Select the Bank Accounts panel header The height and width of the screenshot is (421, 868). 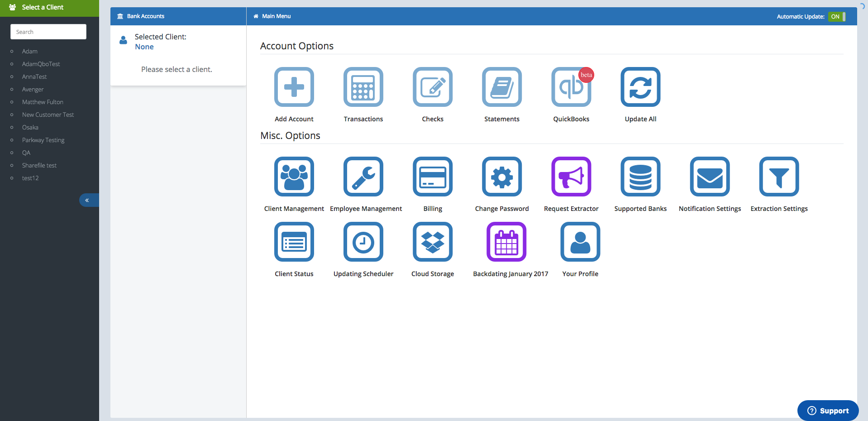pyautogui.click(x=145, y=16)
